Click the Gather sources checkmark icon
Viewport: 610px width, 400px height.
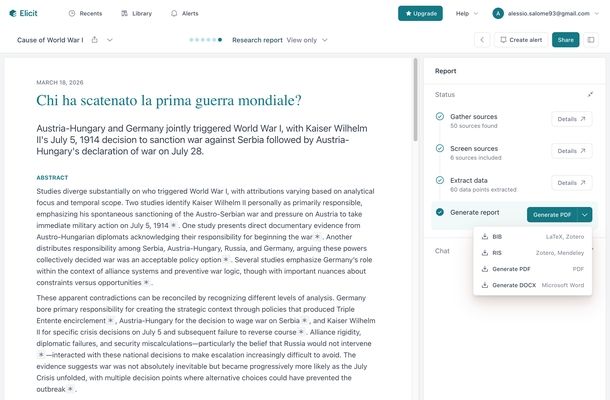440,116
